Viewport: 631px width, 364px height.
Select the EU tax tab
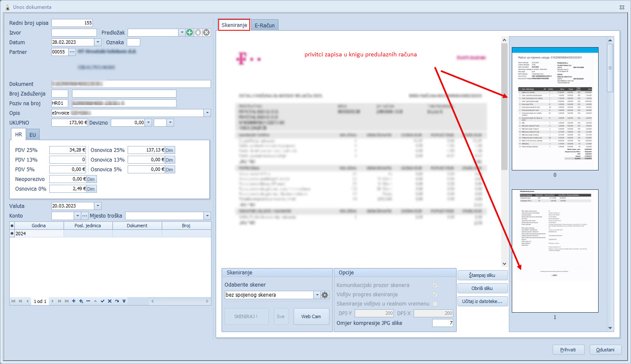click(x=32, y=135)
